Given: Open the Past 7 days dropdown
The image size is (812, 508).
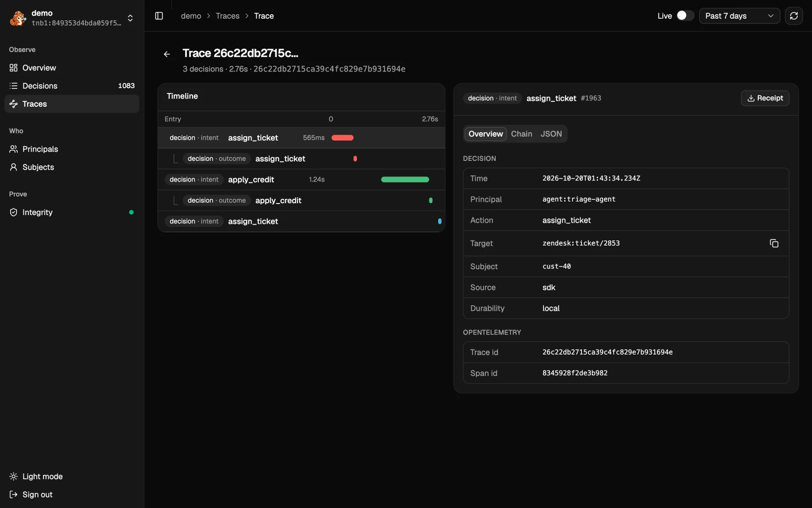Looking at the screenshot, I should click(739, 16).
